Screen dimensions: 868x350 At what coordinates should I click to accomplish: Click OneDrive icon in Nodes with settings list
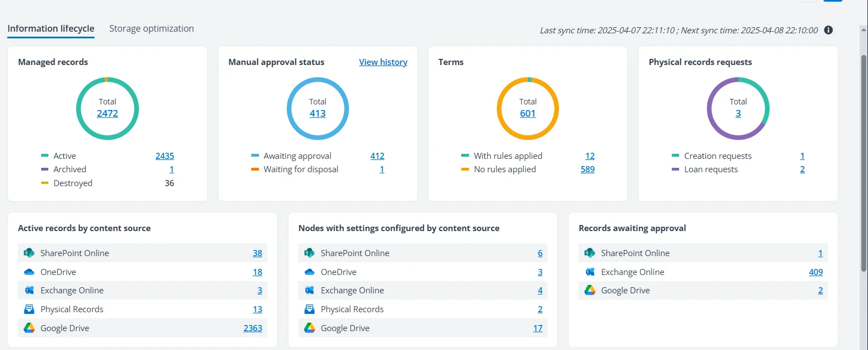click(x=310, y=272)
